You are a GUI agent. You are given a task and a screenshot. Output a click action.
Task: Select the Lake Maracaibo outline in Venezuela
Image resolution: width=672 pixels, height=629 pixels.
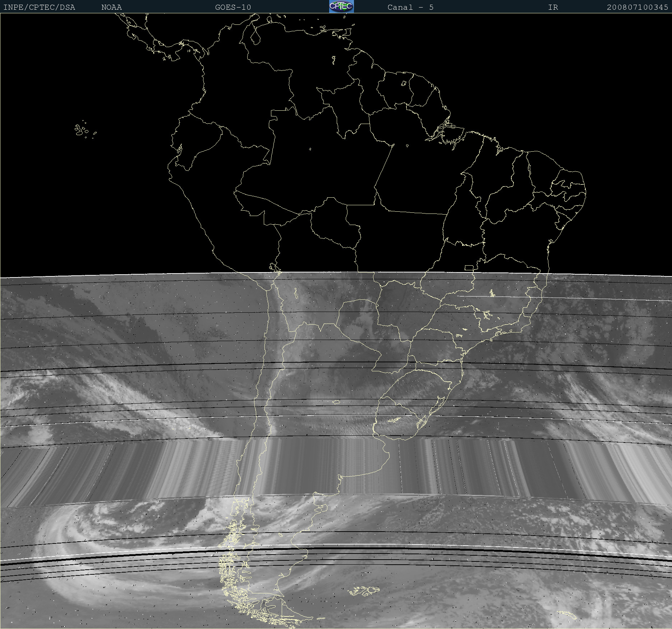(x=255, y=36)
